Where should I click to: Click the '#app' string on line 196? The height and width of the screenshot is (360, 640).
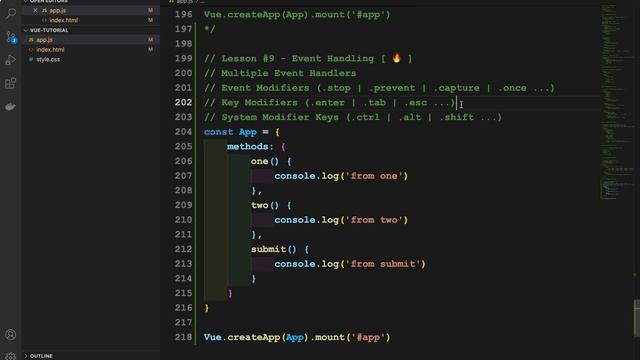(x=368, y=14)
